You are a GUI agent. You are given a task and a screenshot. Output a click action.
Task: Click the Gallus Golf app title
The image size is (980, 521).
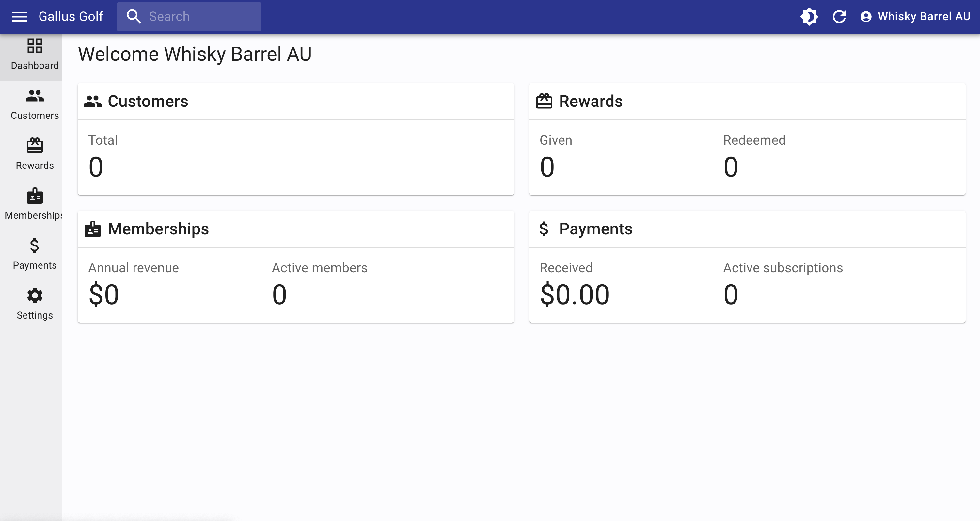pyautogui.click(x=71, y=17)
